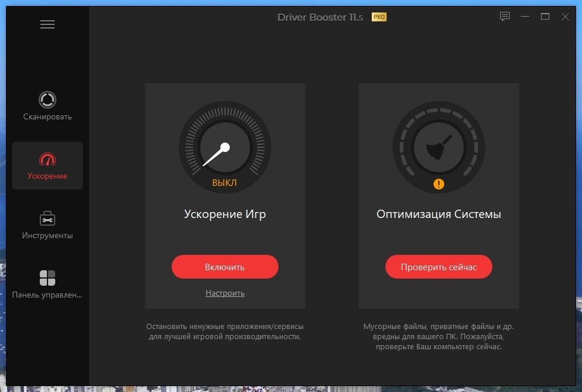Viewport: 582px width, 392px height.
Task: Click the Ускорение Игр heading
Action: coord(225,214)
